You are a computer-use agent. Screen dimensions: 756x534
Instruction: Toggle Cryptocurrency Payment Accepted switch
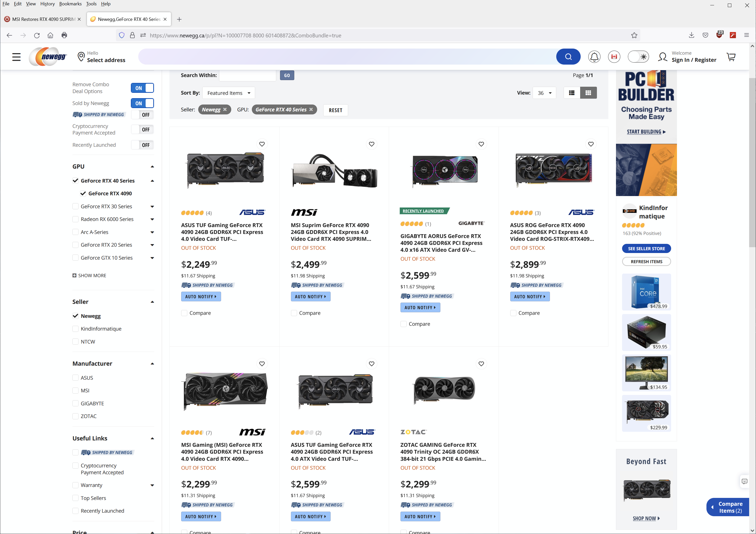[142, 129]
